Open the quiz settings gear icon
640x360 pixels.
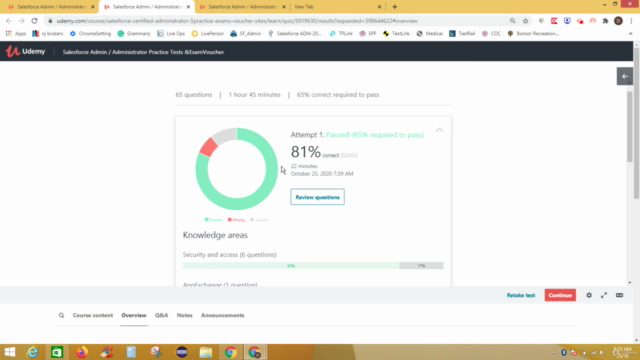tap(589, 295)
